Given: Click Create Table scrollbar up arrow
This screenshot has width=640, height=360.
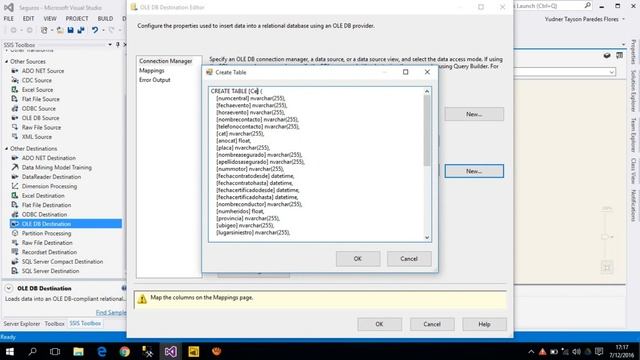Looking at the screenshot, I should coord(427,91).
